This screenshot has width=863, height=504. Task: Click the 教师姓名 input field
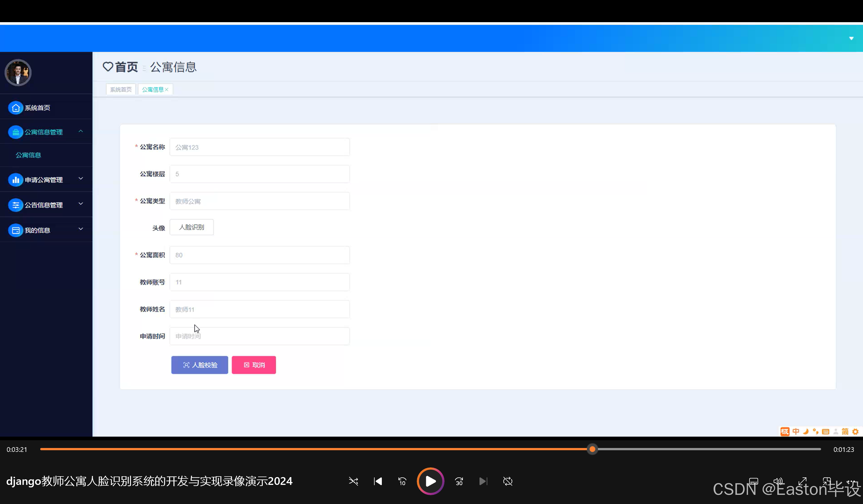(259, 309)
